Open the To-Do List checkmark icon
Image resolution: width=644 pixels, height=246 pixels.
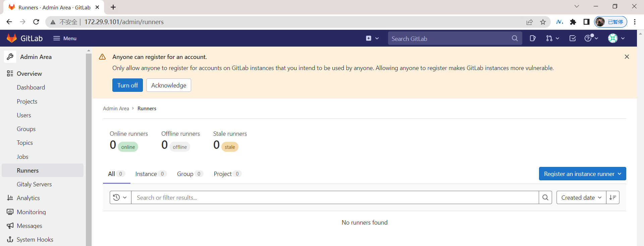point(573,38)
